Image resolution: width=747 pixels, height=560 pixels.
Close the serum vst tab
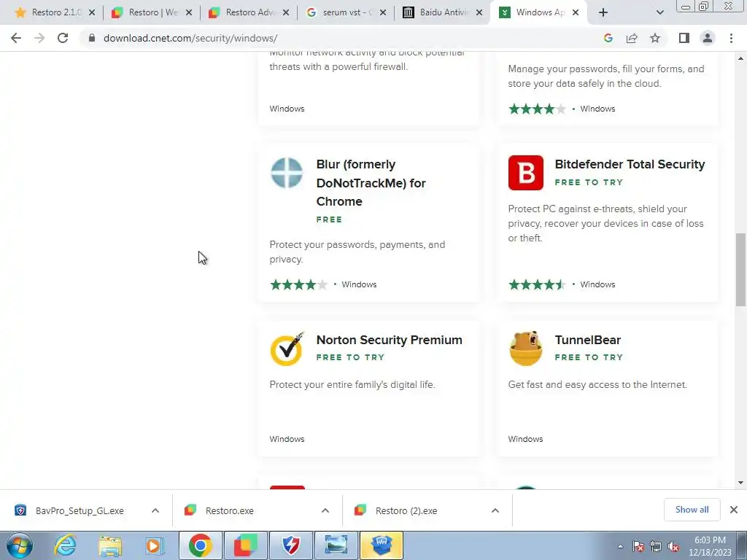383,12
